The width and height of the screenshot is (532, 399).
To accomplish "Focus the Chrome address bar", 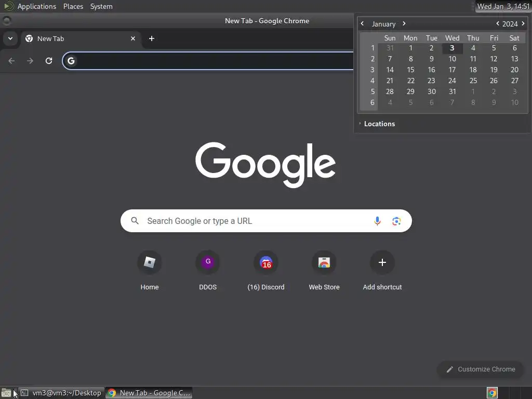I will [208, 61].
